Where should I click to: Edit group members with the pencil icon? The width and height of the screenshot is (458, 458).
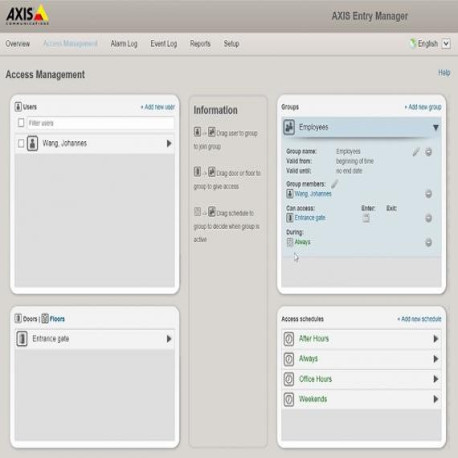pyautogui.click(x=334, y=184)
